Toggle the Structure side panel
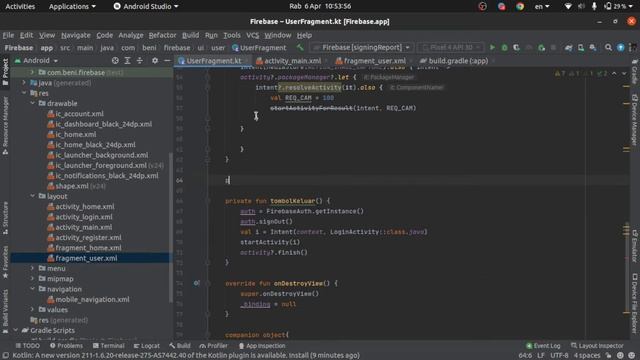The image size is (640, 360). (x=5, y=218)
